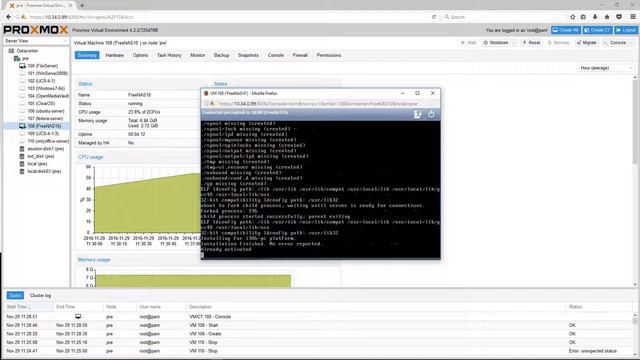The height and width of the screenshot is (360, 640).
Task: Switch to the Monitor tab
Action: 198,55
